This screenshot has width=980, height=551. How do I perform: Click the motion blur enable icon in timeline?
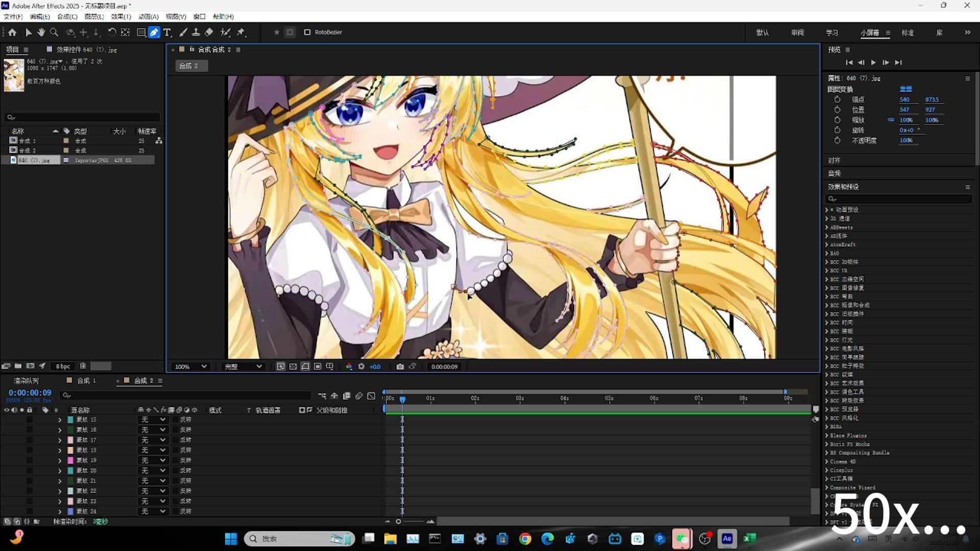click(359, 396)
